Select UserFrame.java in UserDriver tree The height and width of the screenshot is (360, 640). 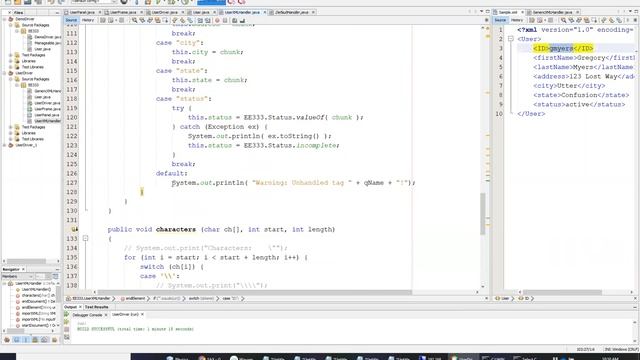pos(47,109)
